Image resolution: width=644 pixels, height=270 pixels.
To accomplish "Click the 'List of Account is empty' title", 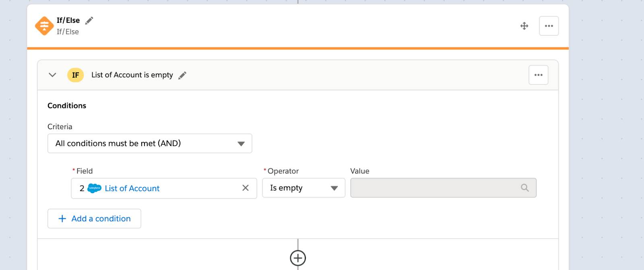I will pyautogui.click(x=132, y=75).
